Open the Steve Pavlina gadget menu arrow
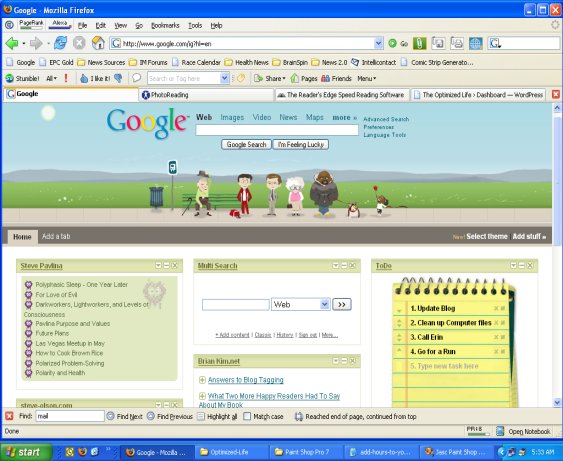 coord(158,265)
